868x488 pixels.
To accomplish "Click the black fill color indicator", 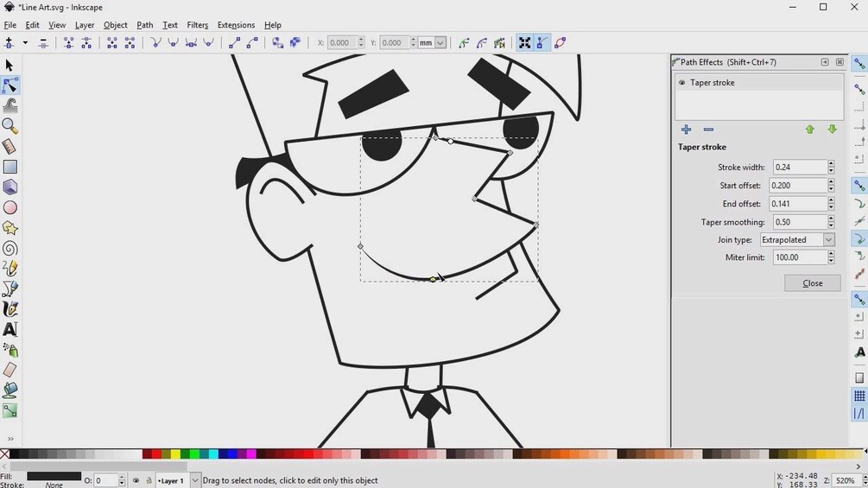I will pyautogui.click(x=54, y=476).
